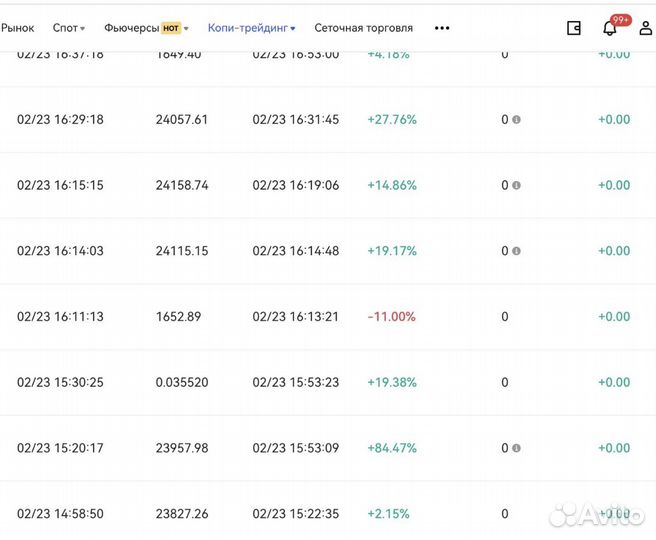656x540 pixels.
Task: Open the user profile icon
Action: 646,28
